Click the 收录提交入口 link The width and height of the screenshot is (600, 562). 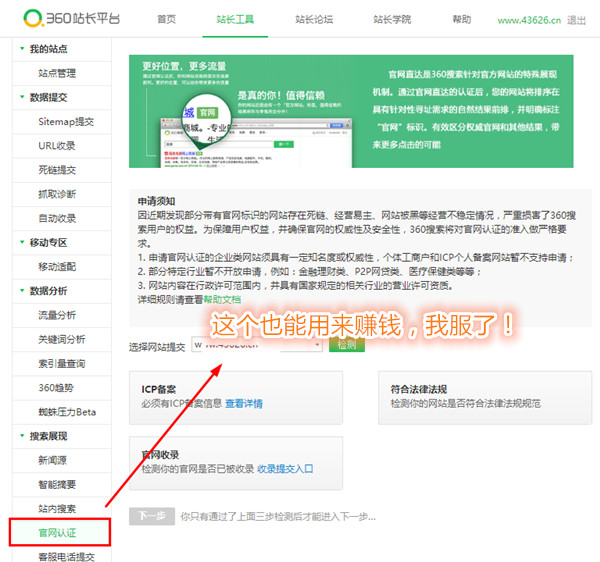click(285, 469)
